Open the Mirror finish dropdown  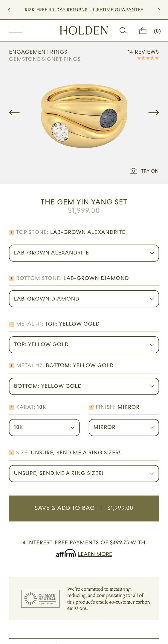point(124,428)
